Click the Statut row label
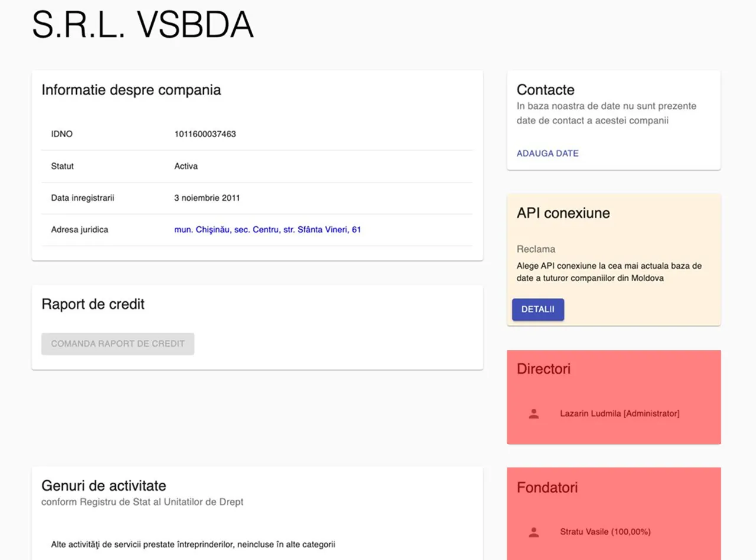The image size is (756, 560). point(63,166)
